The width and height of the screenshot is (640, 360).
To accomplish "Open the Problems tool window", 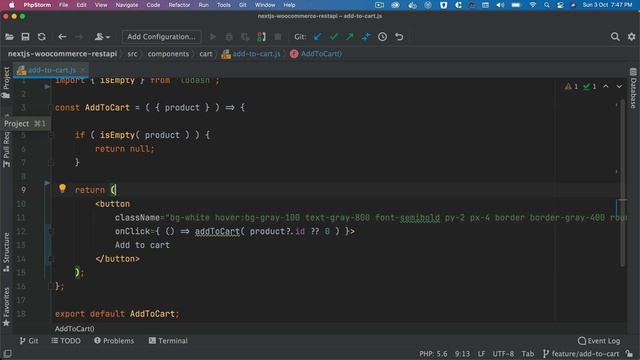I will [x=114, y=341].
